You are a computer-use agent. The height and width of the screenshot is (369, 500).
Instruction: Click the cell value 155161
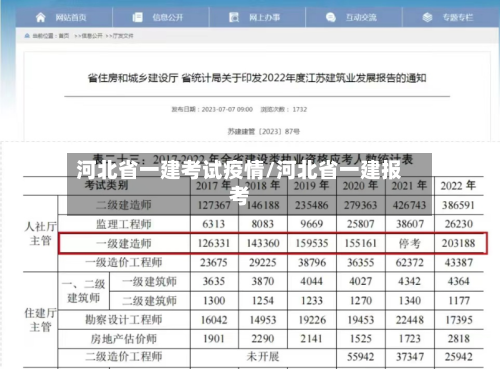point(361,243)
